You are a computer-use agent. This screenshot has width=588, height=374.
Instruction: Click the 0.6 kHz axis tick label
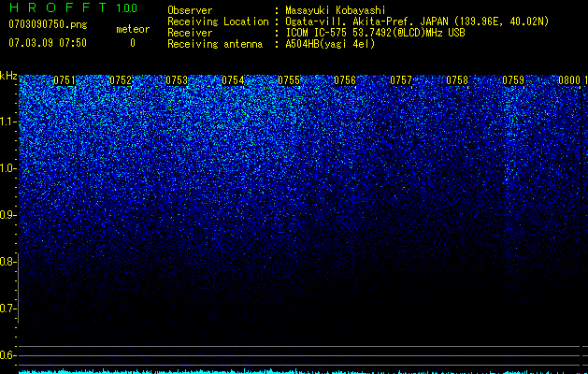tap(7, 355)
